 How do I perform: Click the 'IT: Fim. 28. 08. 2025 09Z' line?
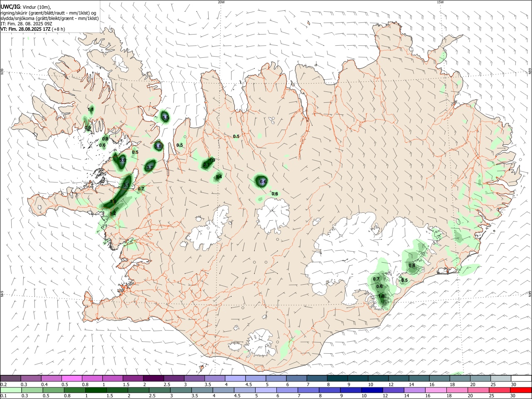tap(26, 24)
